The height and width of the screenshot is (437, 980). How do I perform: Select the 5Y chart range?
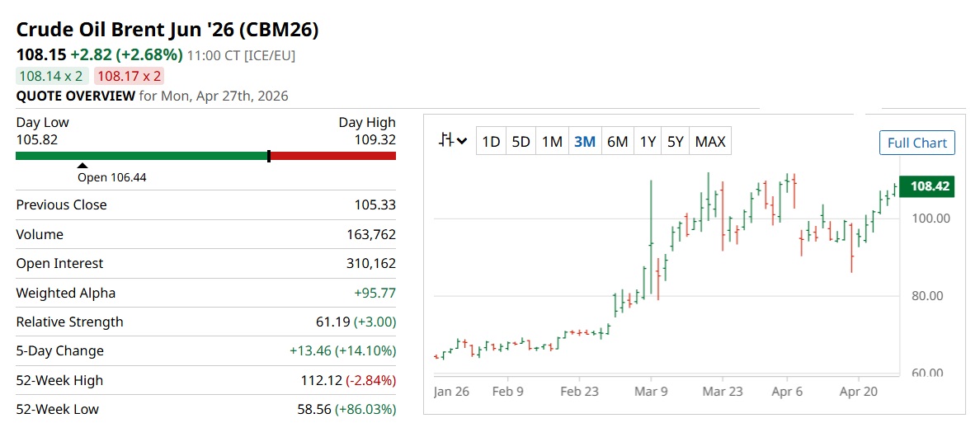[676, 142]
